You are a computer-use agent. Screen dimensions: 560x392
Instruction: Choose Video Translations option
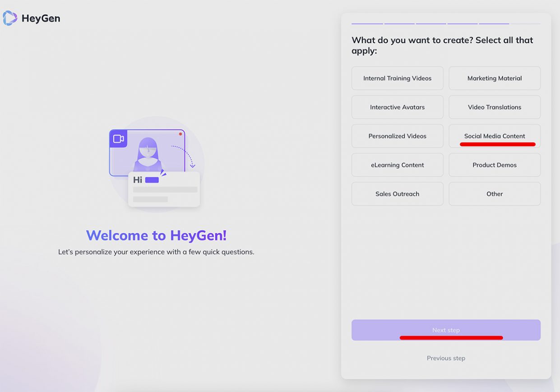[x=495, y=107]
